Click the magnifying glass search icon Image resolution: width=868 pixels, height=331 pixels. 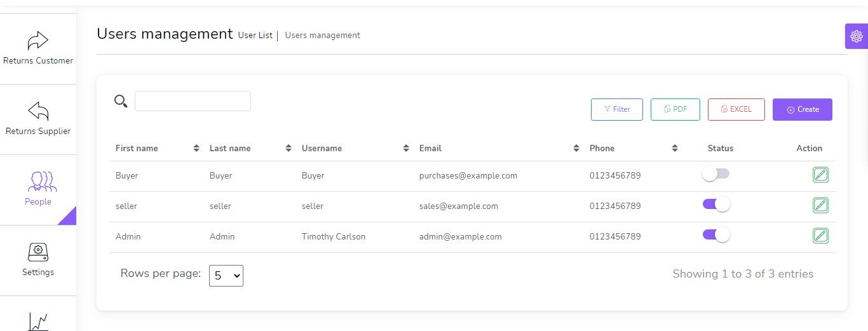[121, 101]
